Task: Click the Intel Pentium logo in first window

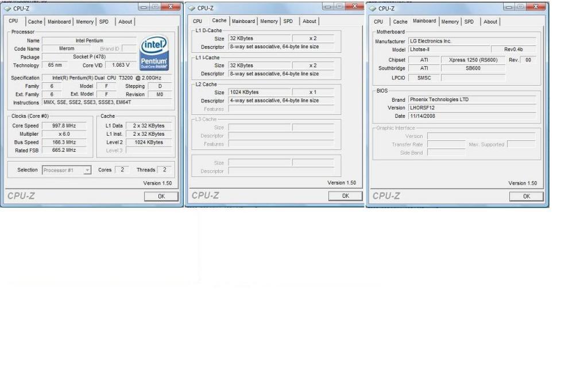Action: pyautogui.click(x=154, y=53)
